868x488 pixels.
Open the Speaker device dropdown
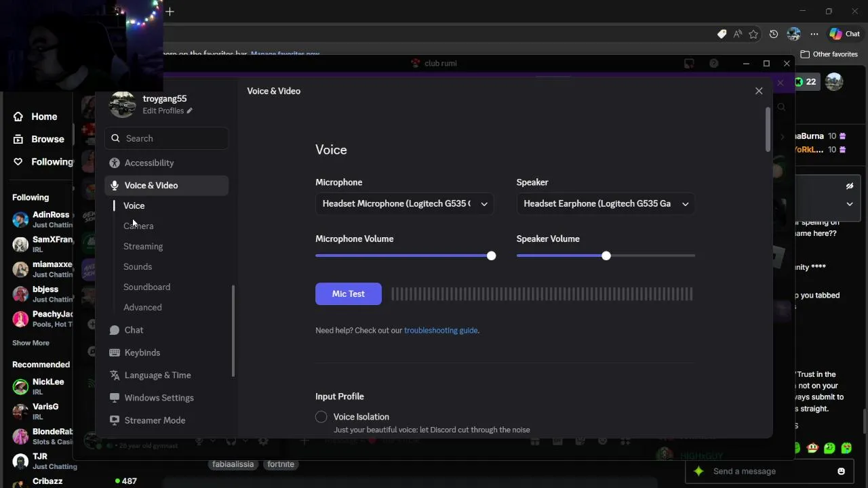click(x=606, y=203)
